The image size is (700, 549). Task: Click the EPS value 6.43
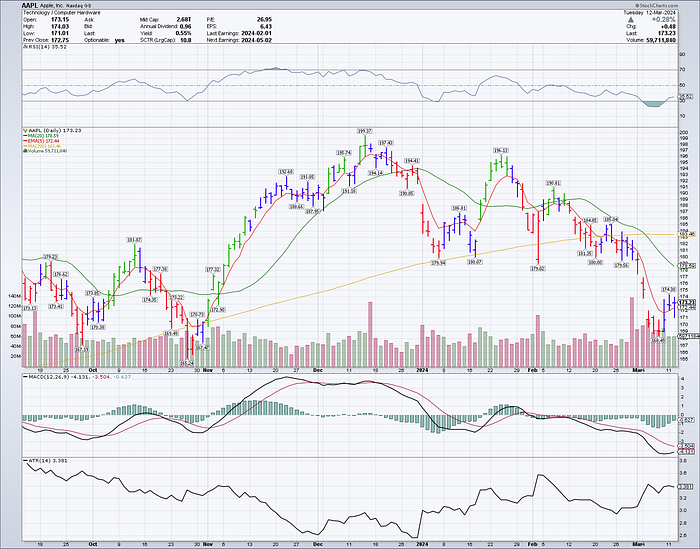click(266, 26)
